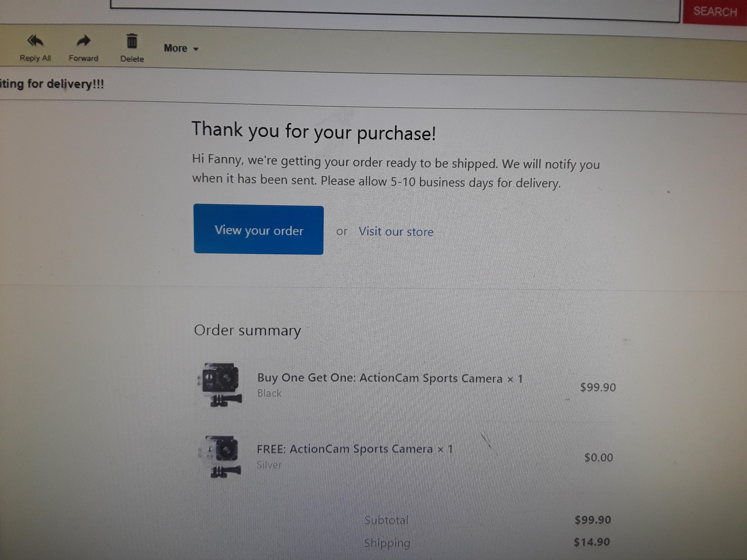Select the Forward text label
The width and height of the screenshot is (747, 560).
83,58
